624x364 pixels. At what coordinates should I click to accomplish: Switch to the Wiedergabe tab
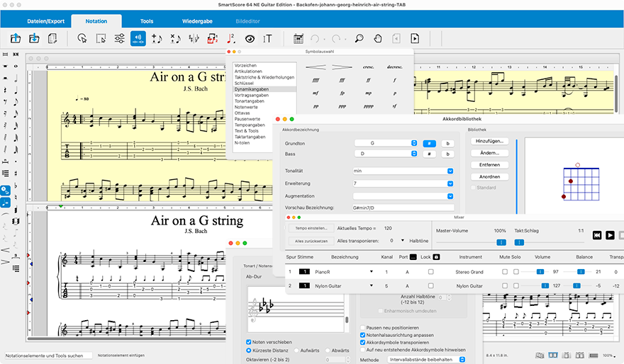196,21
